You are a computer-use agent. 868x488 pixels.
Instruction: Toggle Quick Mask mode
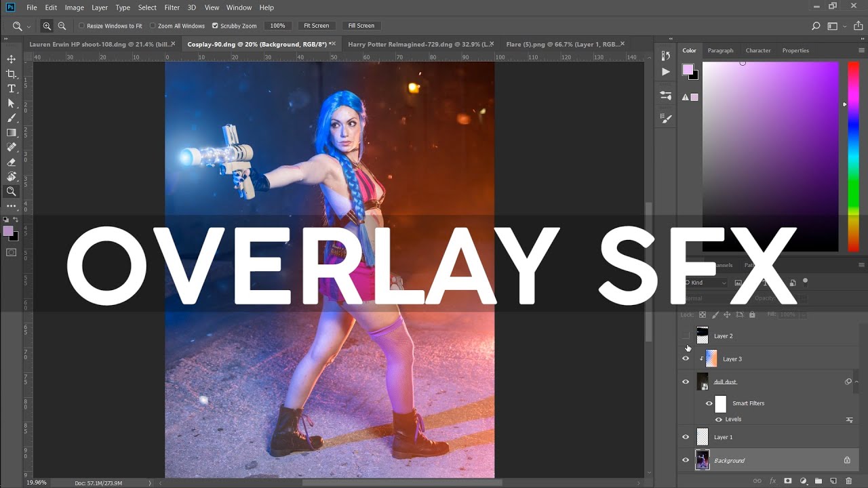(11, 253)
